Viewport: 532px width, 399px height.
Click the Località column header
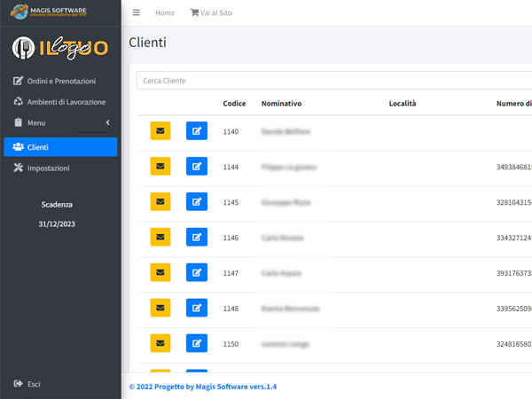403,104
